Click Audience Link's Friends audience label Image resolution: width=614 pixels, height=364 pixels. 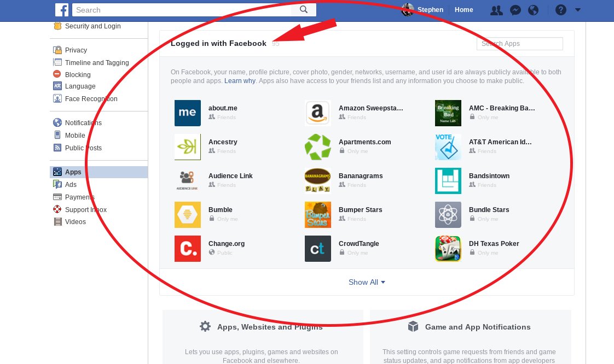[x=227, y=185]
